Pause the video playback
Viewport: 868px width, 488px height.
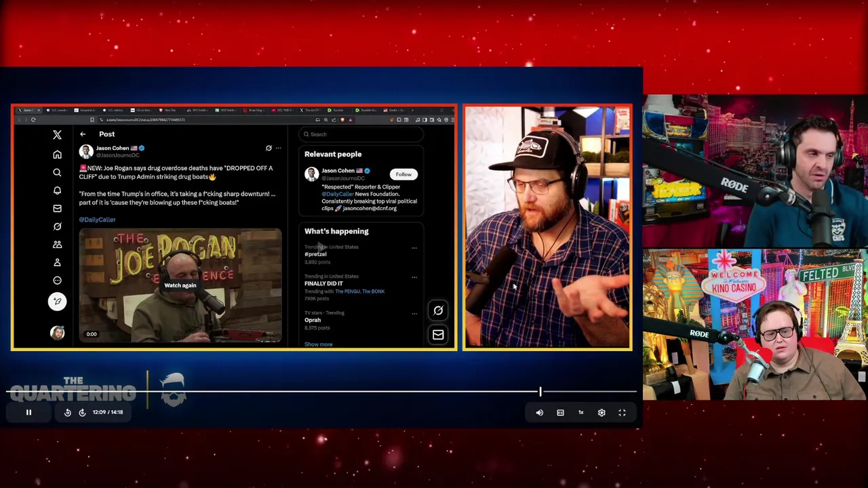click(x=28, y=412)
